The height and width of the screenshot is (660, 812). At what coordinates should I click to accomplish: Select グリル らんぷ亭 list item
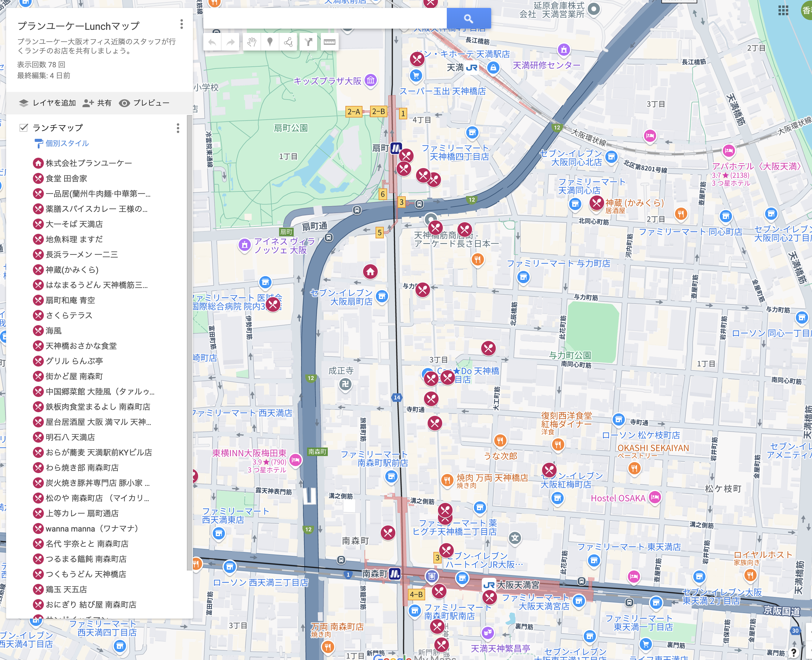(x=74, y=361)
